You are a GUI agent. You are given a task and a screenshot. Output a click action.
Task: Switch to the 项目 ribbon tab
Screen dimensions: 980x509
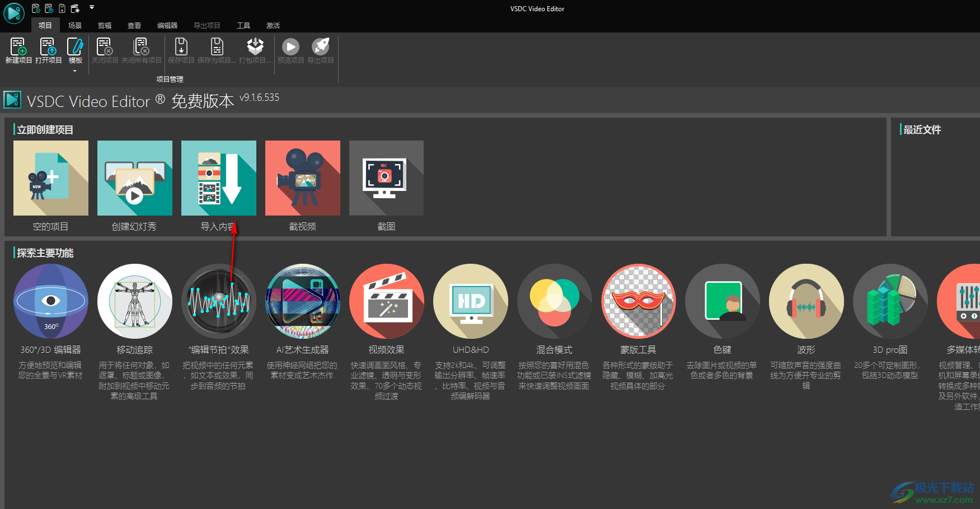pos(45,26)
